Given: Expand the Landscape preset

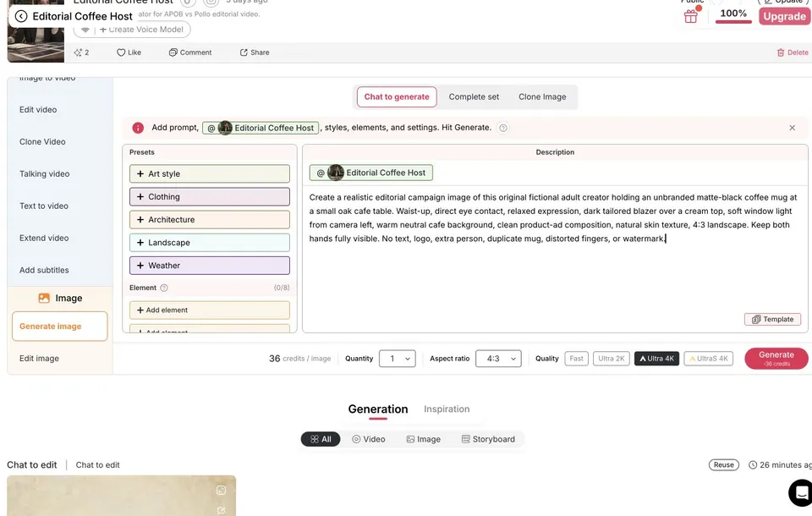Looking at the screenshot, I should click(209, 243).
